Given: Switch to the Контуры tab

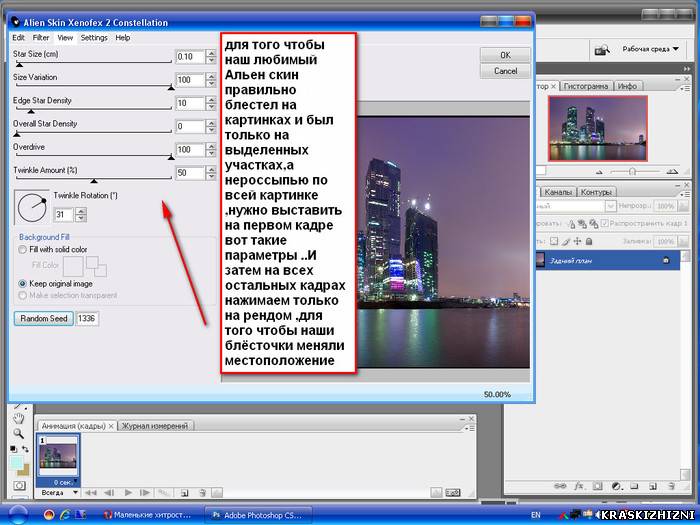Looking at the screenshot, I should 596,192.
